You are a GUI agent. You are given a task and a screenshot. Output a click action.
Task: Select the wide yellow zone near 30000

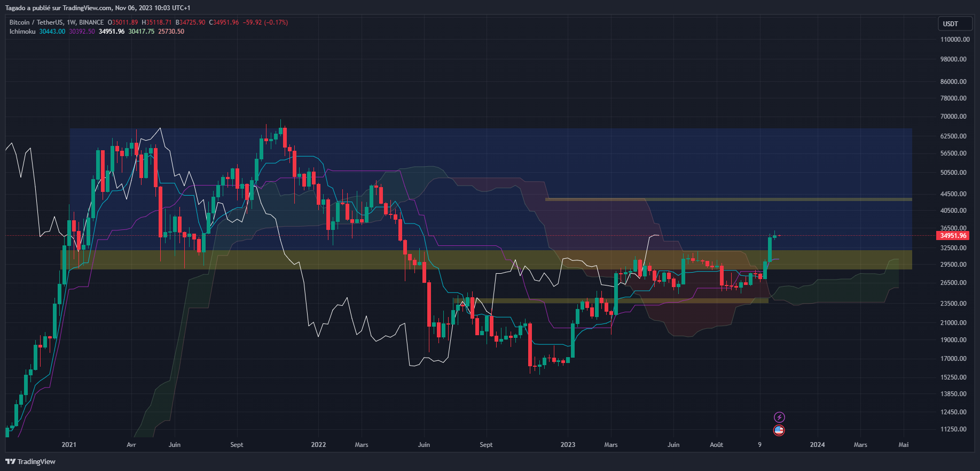pos(486,260)
